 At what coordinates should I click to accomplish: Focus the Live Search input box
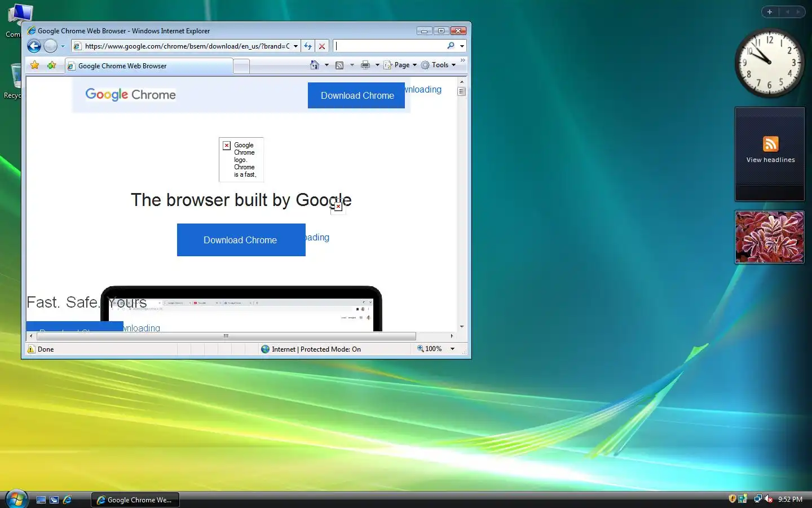pos(389,46)
